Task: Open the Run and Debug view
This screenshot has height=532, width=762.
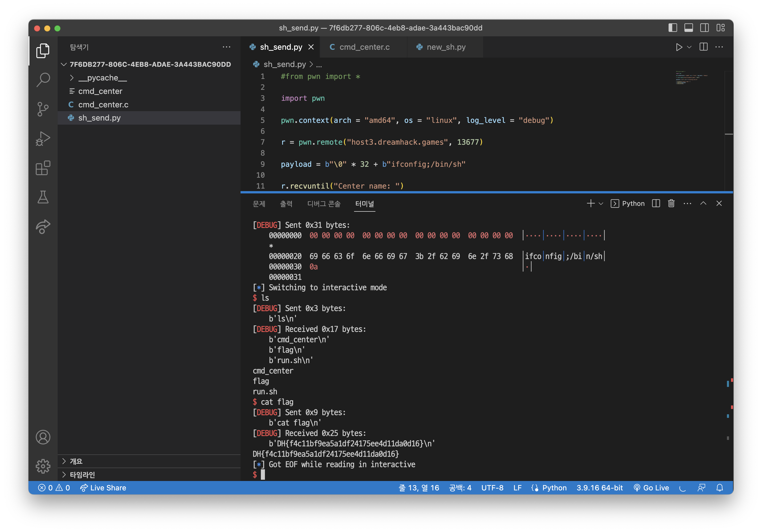Action: 43,138
